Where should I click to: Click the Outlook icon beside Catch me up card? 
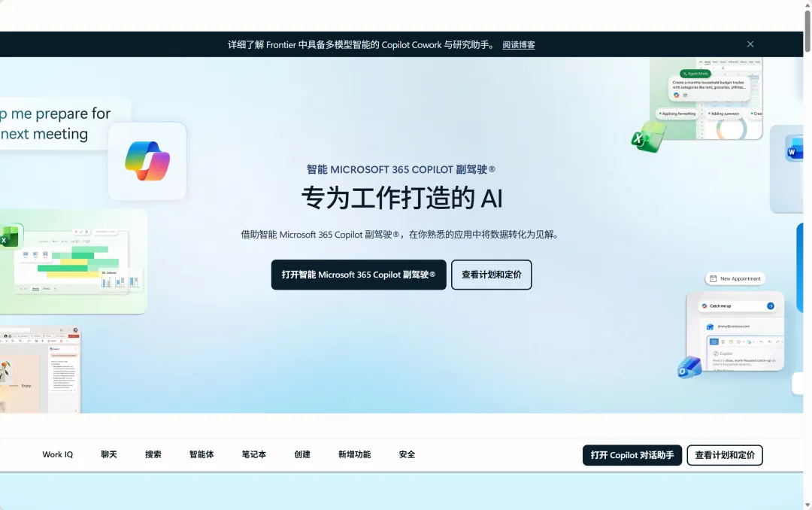(x=689, y=368)
